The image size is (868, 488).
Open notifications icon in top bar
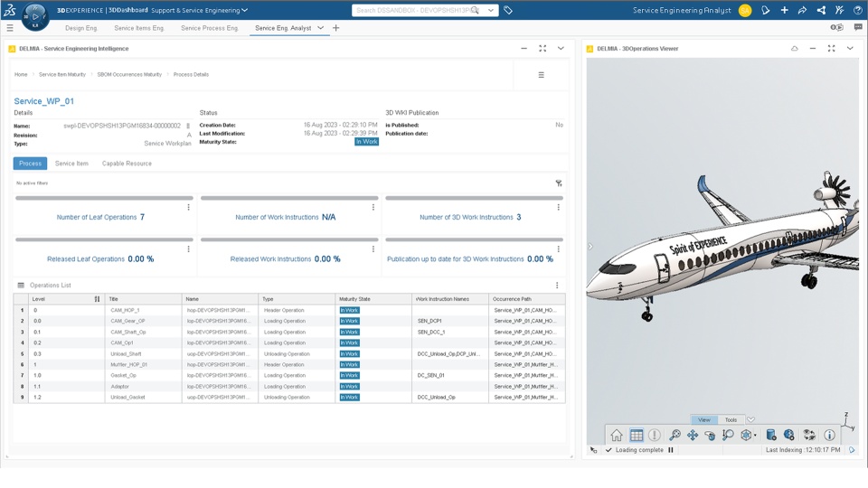click(x=766, y=10)
